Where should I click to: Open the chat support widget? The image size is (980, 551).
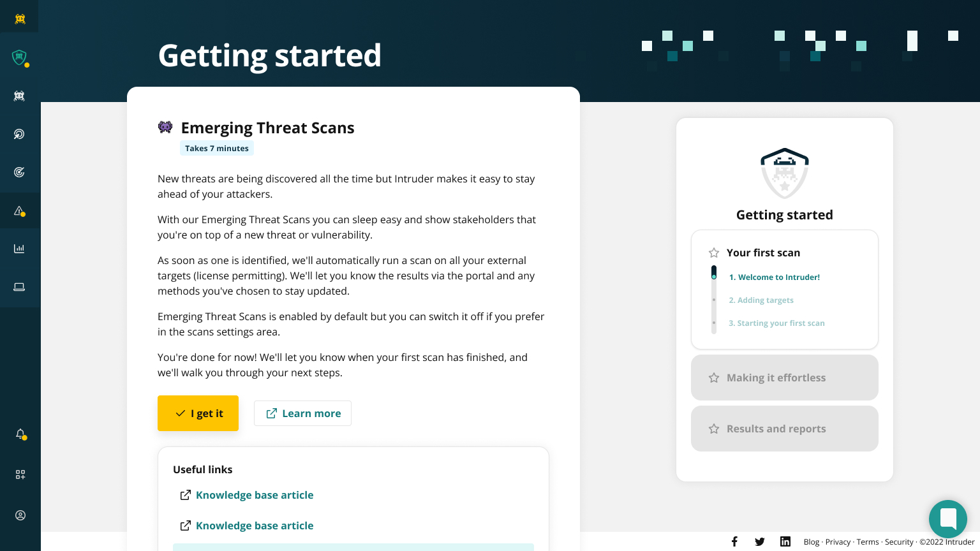947,518
